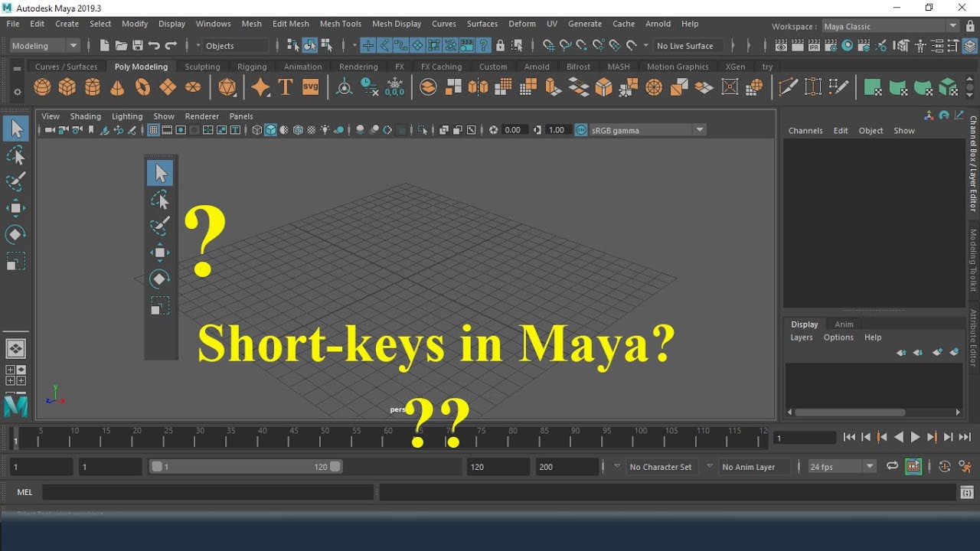This screenshot has width=980, height=551.
Task: Click the time range slider bar
Action: point(246,467)
